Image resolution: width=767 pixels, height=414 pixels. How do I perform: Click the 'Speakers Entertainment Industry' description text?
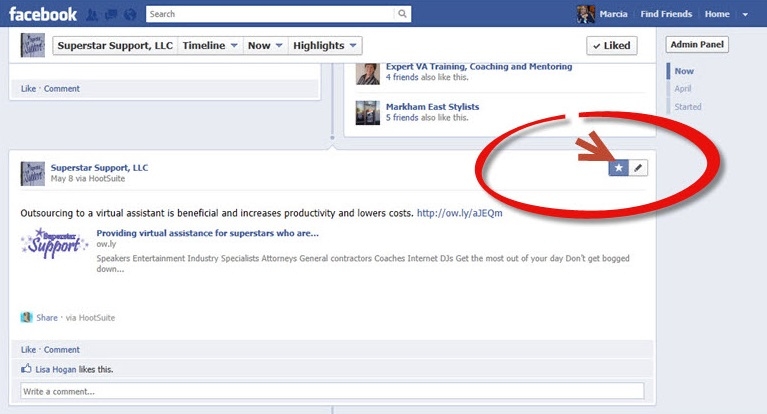tap(363, 263)
